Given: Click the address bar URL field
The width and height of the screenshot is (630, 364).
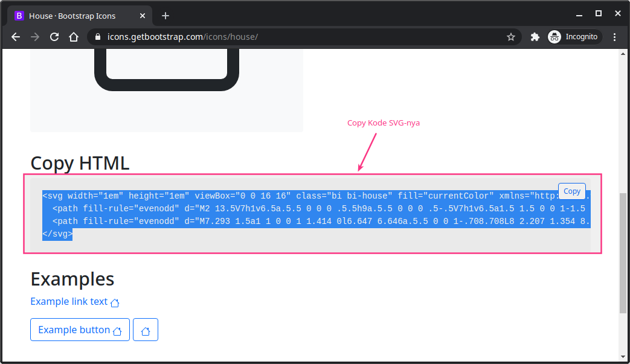Looking at the screenshot, I should coord(302,37).
